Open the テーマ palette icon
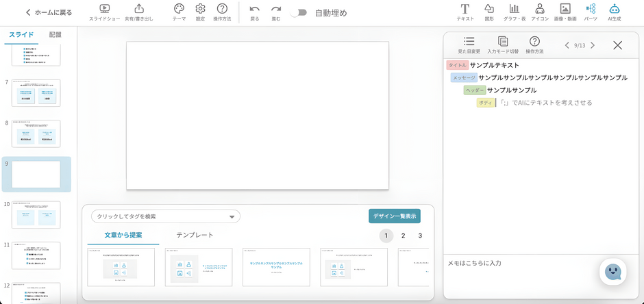Screen dimensions: 644x304 (x=179, y=9)
